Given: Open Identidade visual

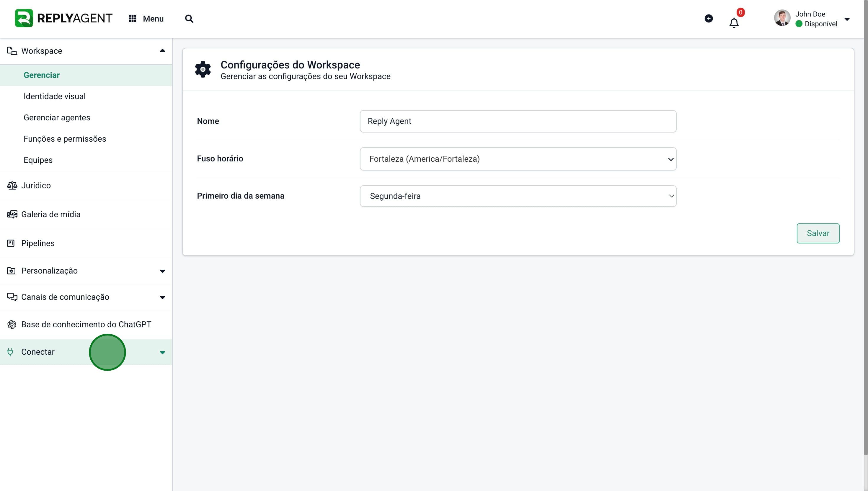Looking at the screenshot, I should click(x=55, y=96).
